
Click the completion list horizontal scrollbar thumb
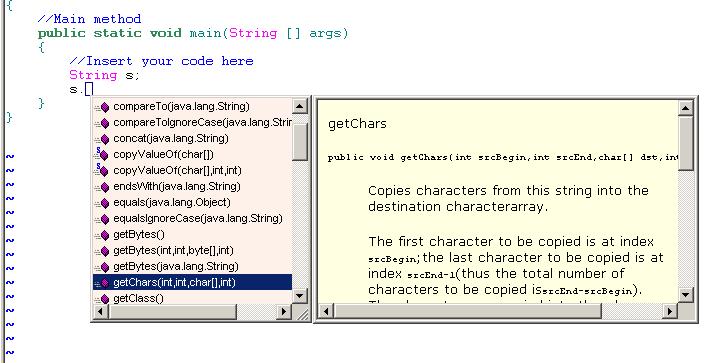tap(172, 312)
